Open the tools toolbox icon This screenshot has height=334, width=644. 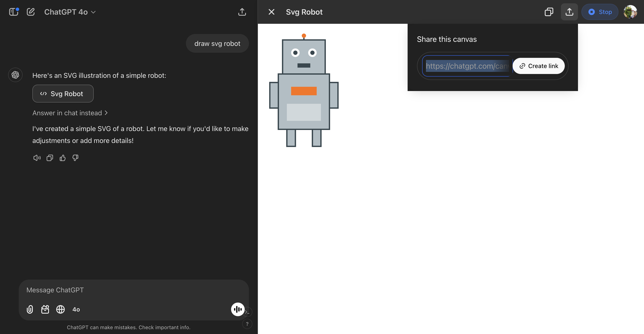coord(45,310)
